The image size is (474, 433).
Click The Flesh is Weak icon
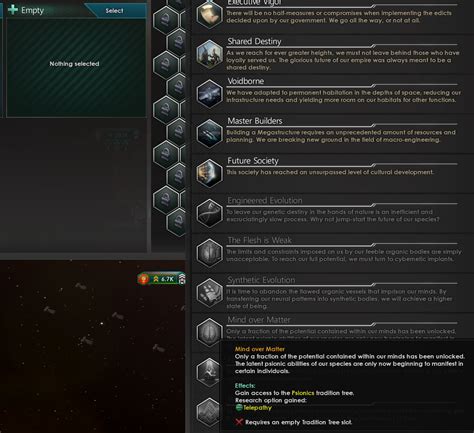tap(209, 253)
